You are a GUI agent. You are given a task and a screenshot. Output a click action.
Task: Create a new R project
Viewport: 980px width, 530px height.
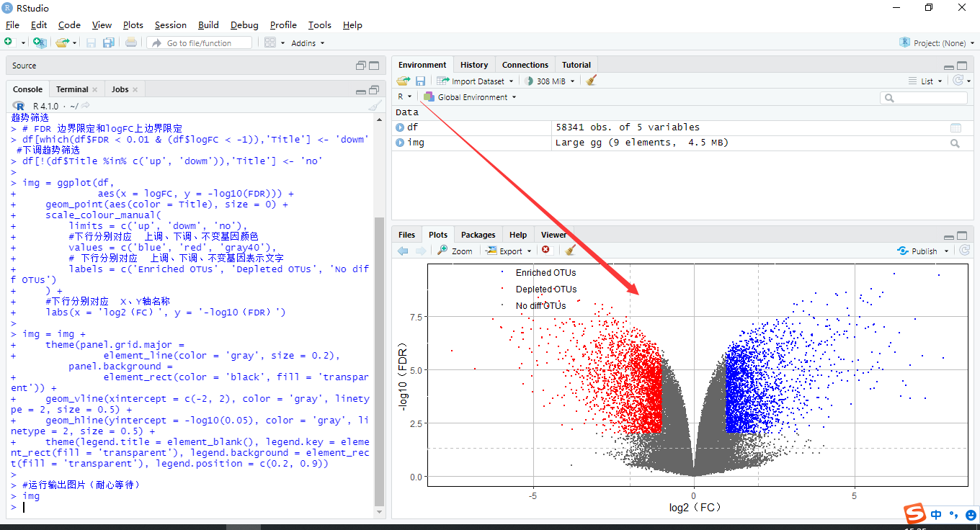(39, 42)
